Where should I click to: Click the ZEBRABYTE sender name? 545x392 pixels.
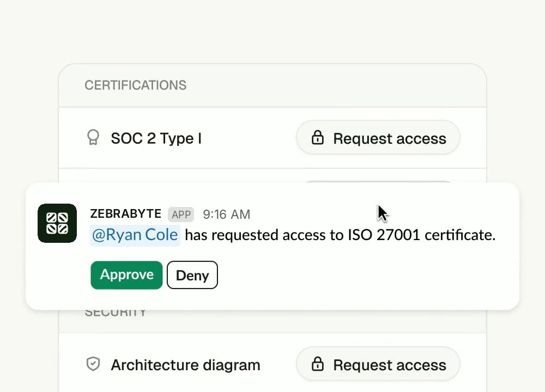(x=125, y=214)
